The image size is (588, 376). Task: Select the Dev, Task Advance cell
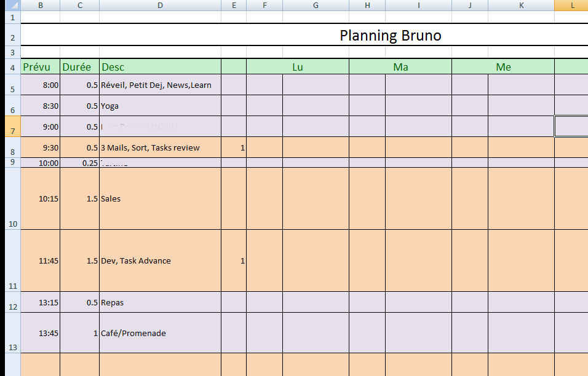tap(160, 260)
